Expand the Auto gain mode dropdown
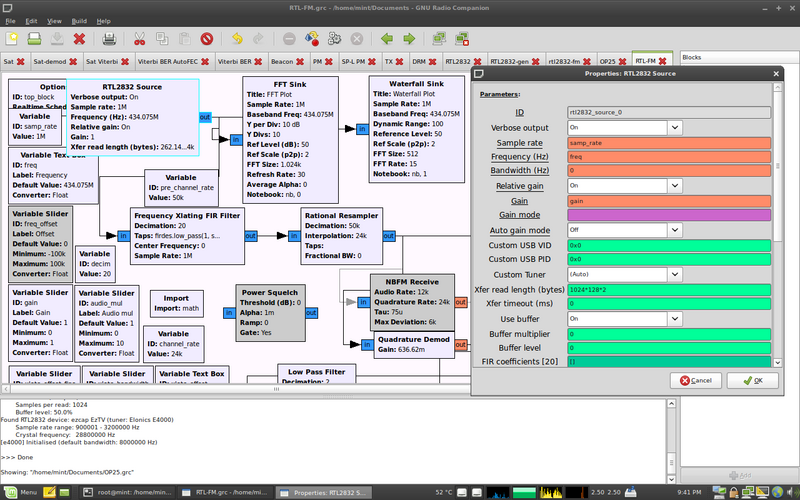 625,230
